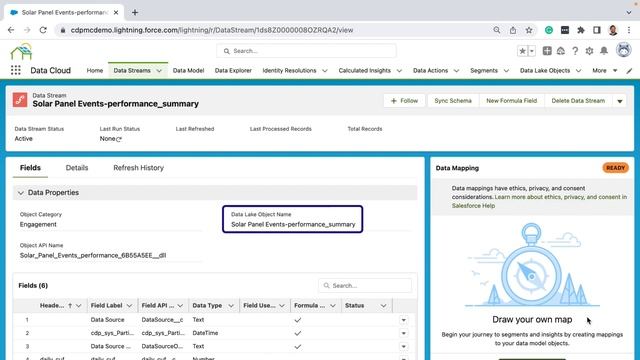Open Chrome three-dot menu
This screenshot has width=640, height=360.
coord(629,30)
